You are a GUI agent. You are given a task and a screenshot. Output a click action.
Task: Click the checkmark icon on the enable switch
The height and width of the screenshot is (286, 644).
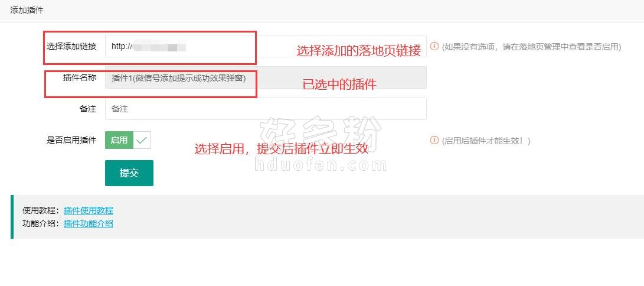coord(142,140)
